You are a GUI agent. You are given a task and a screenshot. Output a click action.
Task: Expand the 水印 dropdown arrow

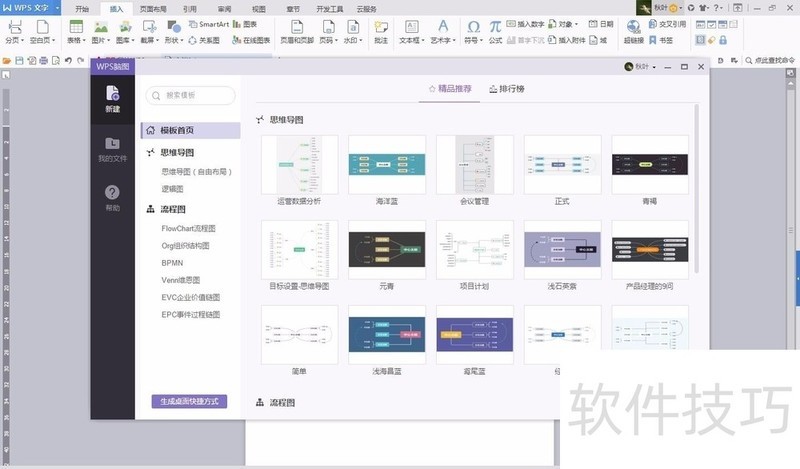[x=361, y=40]
